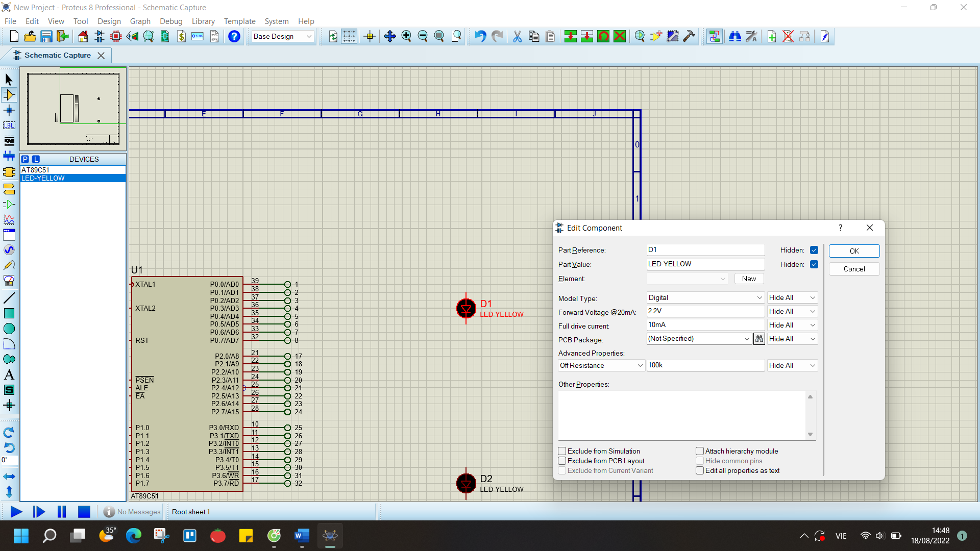
Task: Open the Debug menu
Action: 171,21
